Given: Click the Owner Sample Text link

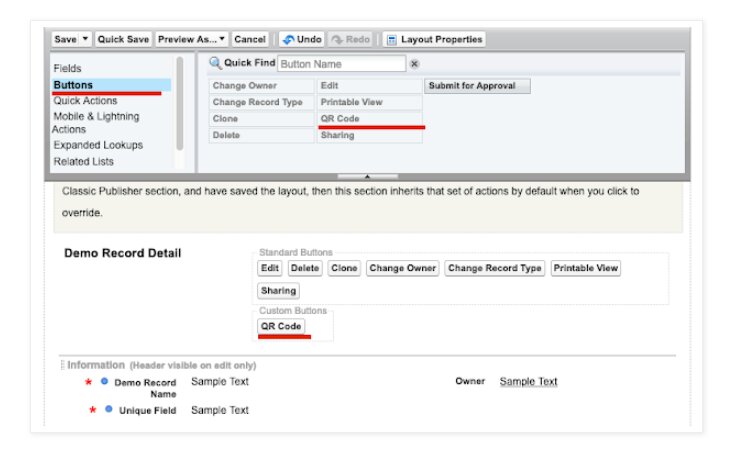Looking at the screenshot, I should tap(528, 381).
